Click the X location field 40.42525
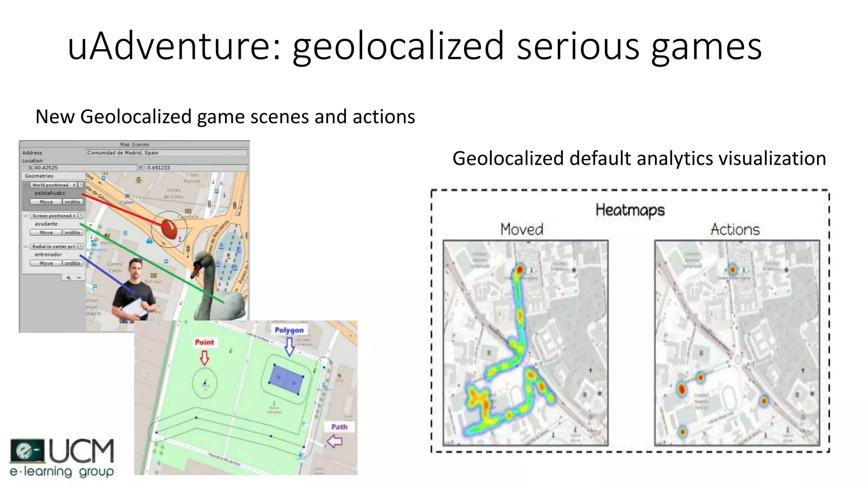Image resolution: width=868 pixels, height=488 pixels. [85, 168]
